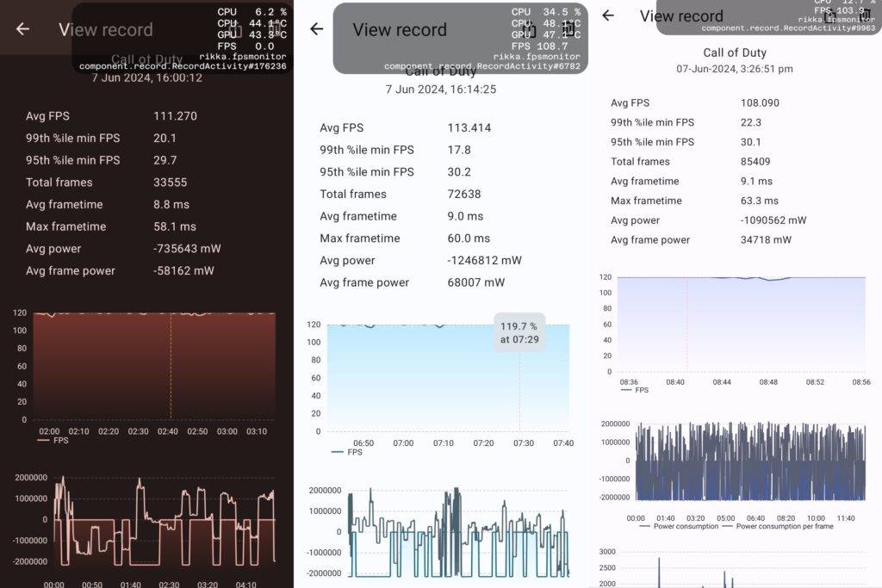Select the Total frames value 33555
This screenshot has height=588, width=882.
coord(170,183)
